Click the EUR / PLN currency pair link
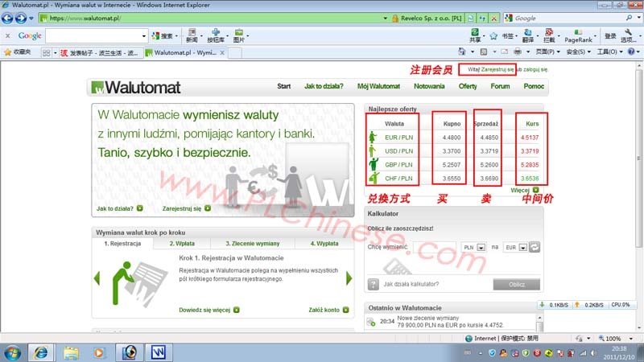Image resolution: width=644 pixels, height=362 pixels. pyautogui.click(x=398, y=138)
